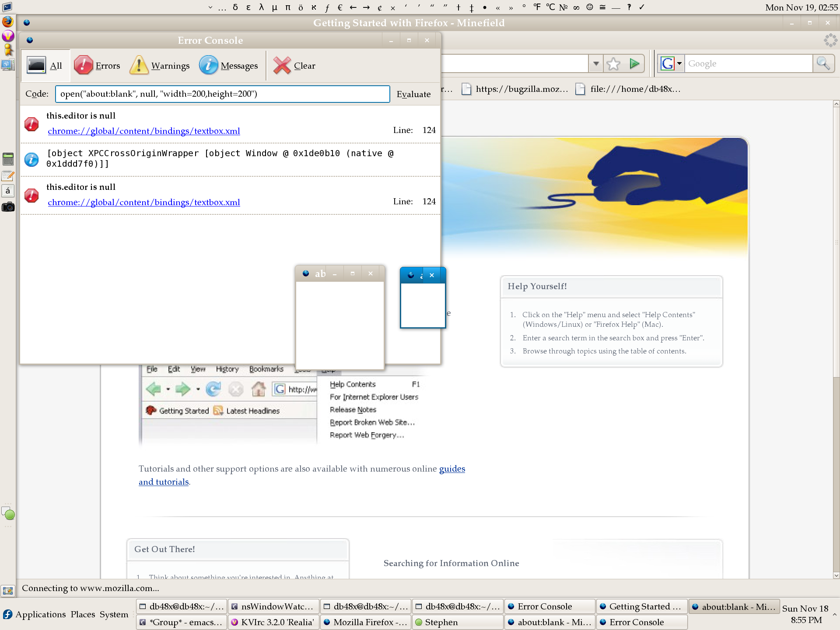Switch to Mozilla Firefox taskbar entry
The width and height of the screenshot is (840, 630).
click(366, 622)
